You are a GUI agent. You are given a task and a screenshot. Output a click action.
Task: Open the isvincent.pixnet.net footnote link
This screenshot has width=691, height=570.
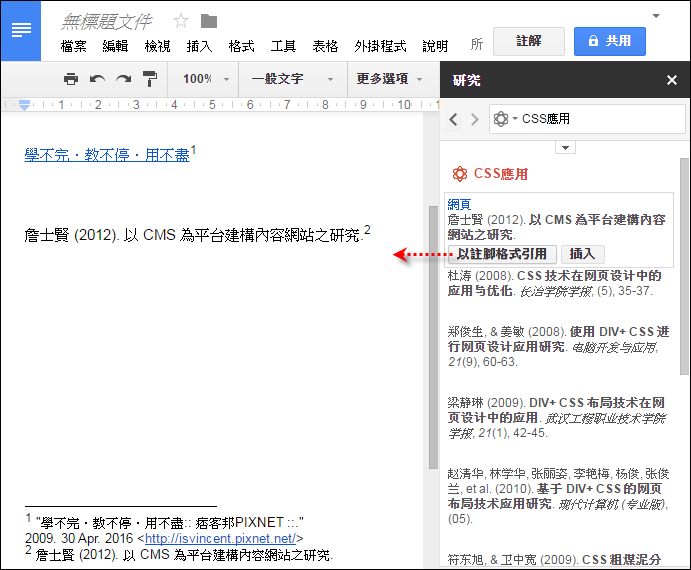click(220, 538)
